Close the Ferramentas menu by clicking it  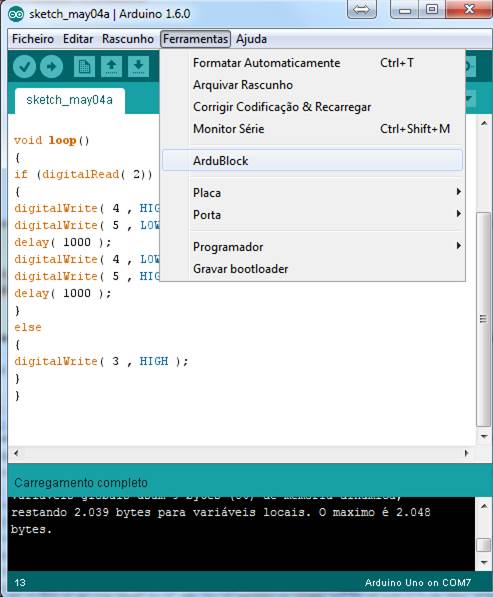196,39
